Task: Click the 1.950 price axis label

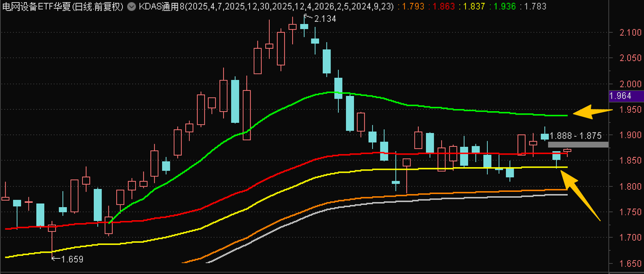Action: coord(631,110)
